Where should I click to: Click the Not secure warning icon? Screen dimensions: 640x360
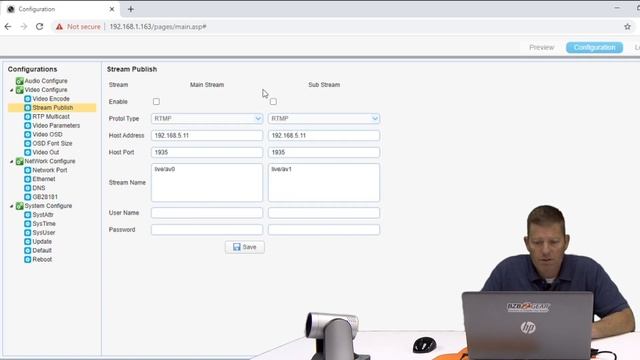[x=60, y=27]
